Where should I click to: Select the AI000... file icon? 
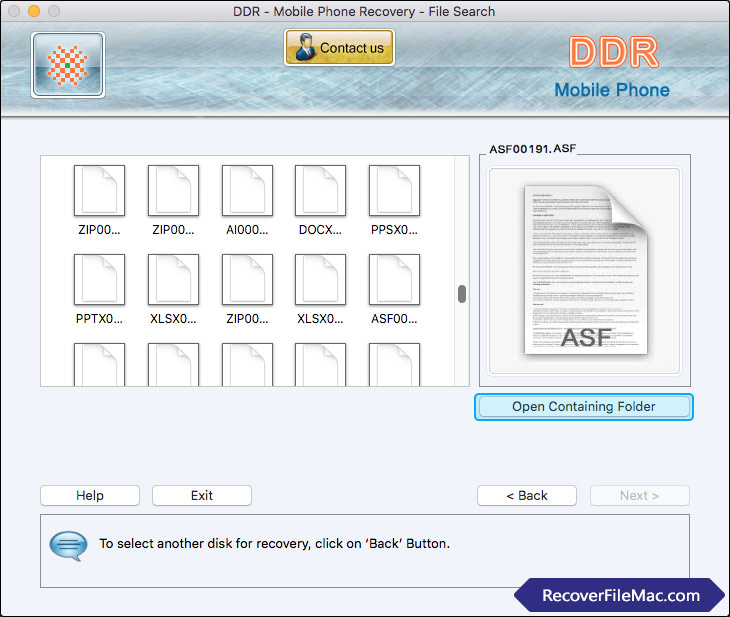point(247,190)
